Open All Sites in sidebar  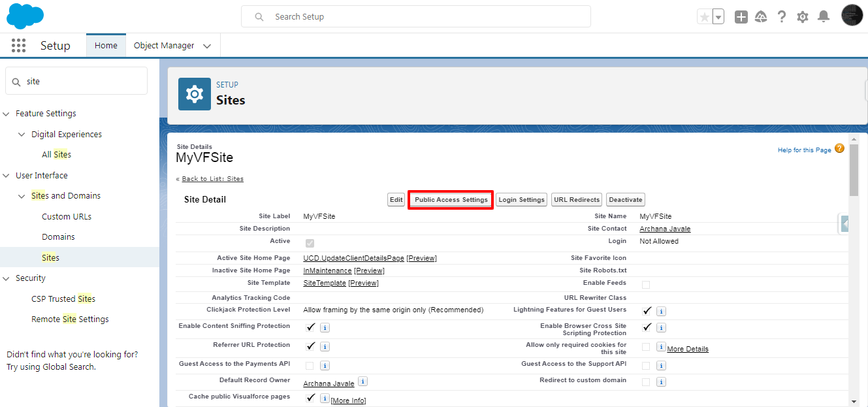pos(56,155)
